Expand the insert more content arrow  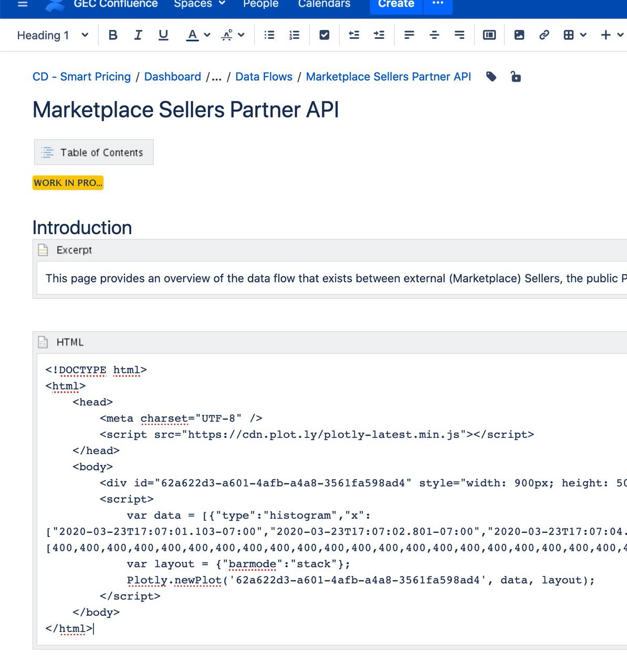click(x=620, y=35)
